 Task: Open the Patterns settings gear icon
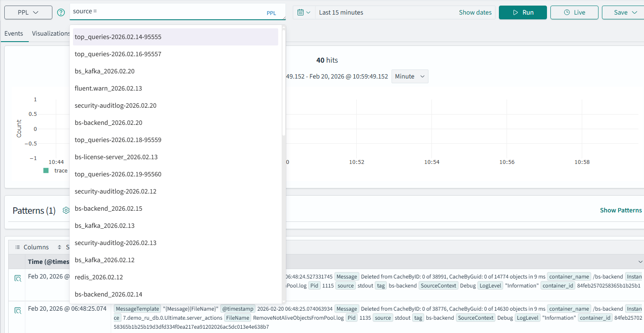[66, 210]
